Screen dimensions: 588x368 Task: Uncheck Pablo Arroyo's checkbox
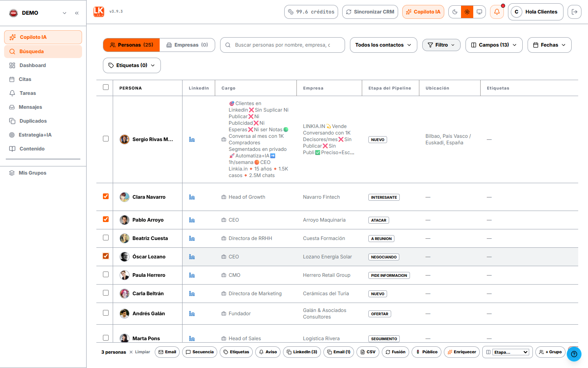[106, 219]
